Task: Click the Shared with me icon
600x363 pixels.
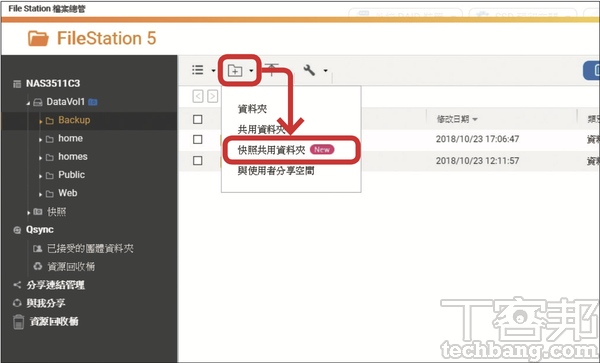Action: [17, 303]
